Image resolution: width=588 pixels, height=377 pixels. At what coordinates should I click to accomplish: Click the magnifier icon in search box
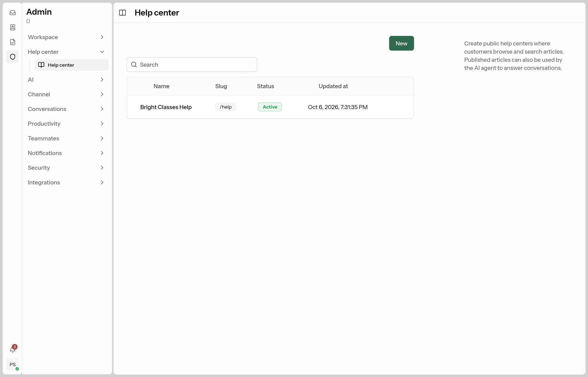point(134,64)
